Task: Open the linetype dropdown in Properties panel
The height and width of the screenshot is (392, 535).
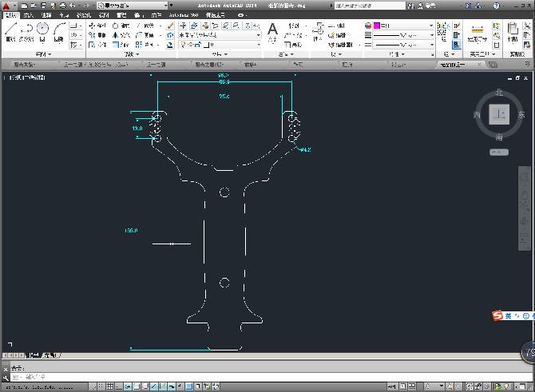Action: 403,45
